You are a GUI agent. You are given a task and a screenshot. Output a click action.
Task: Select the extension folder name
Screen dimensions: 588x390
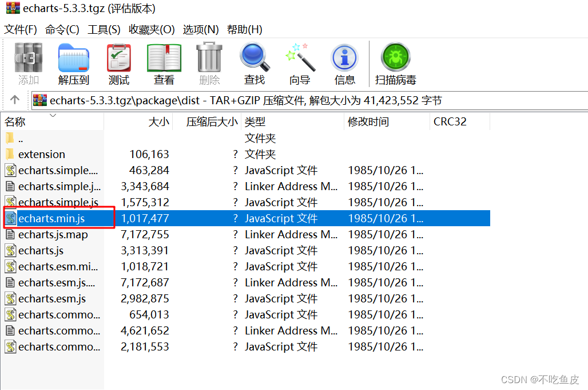[x=42, y=154]
